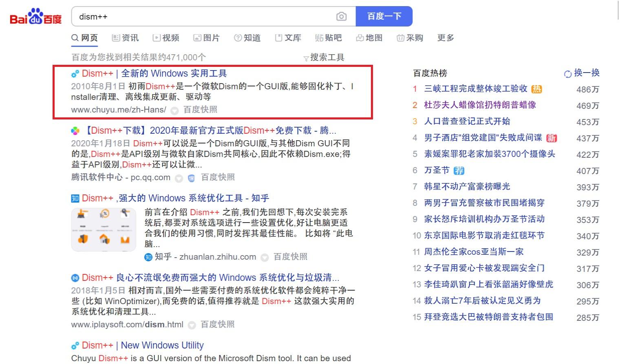620x364 pixels.
Task: Switch to the 视频 tab
Action: pos(166,38)
